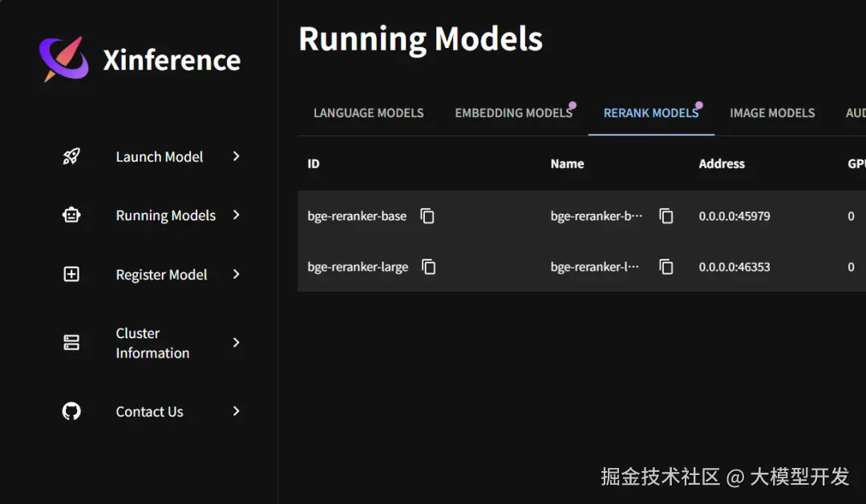866x504 pixels.
Task: Copy the bge-reranker-large model ID
Action: point(429,267)
